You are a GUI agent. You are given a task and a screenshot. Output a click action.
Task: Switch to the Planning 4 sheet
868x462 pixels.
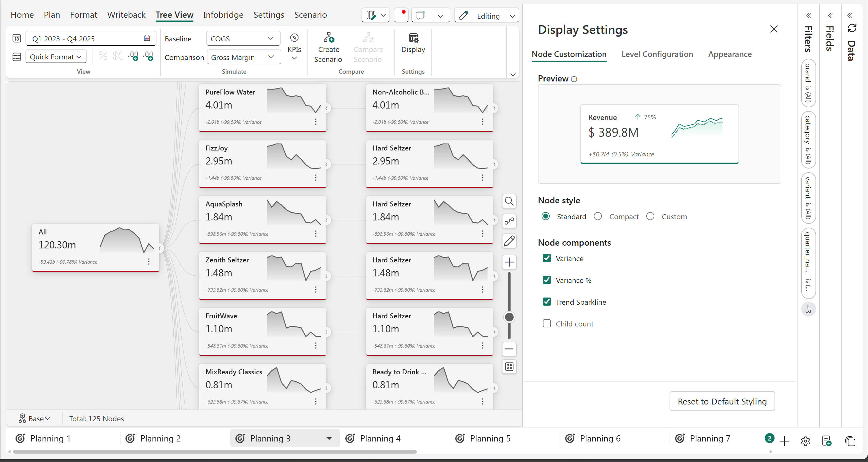point(380,438)
